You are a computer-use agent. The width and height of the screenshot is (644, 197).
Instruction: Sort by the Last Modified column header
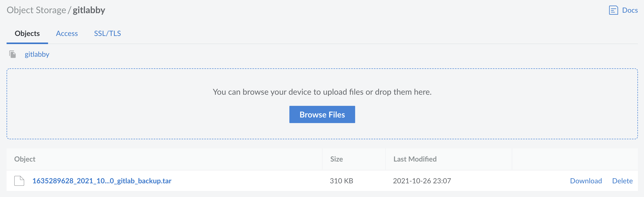click(x=415, y=159)
